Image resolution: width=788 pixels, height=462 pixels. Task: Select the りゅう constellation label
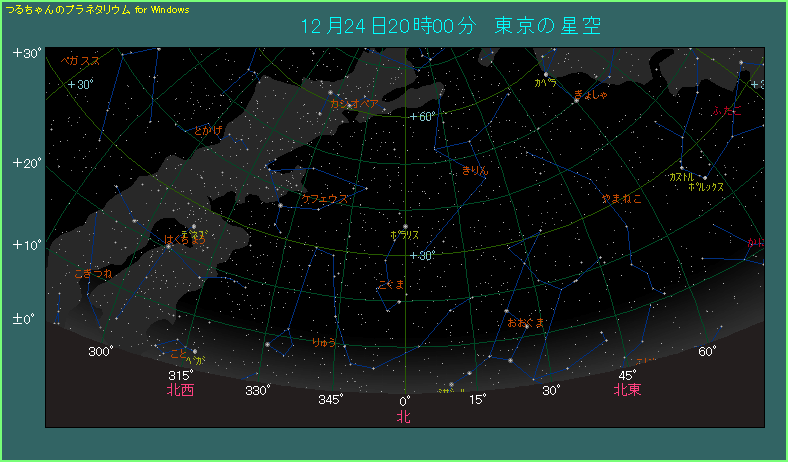pos(324,343)
